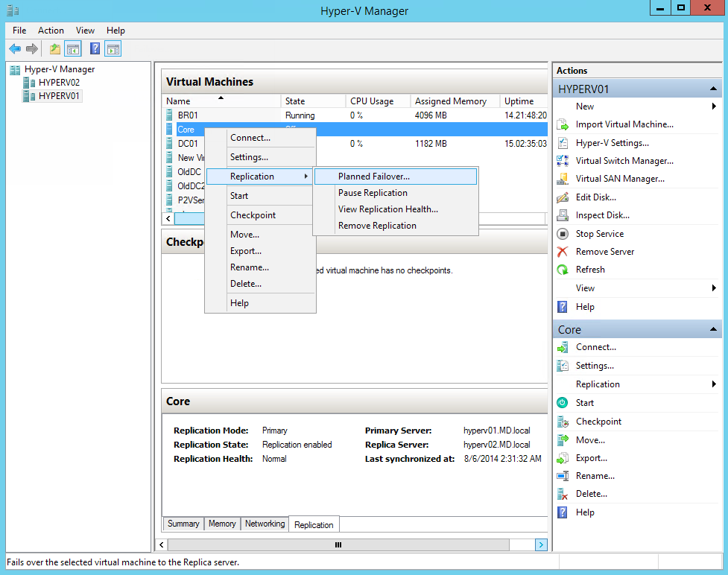Screen dimensions: 728x575
Task: Click the Move icon in Actions pane
Action: 563,440
